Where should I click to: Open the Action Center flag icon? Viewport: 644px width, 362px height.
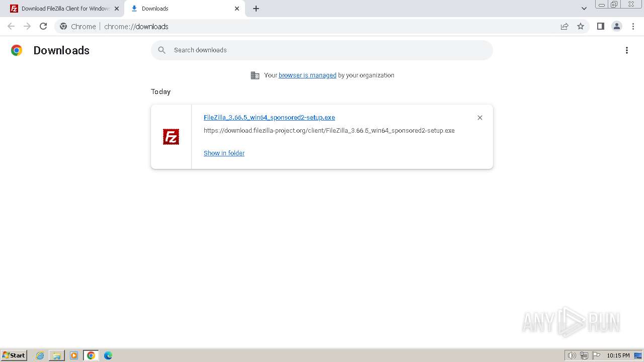pyautogui.click(x=596, y=355)
